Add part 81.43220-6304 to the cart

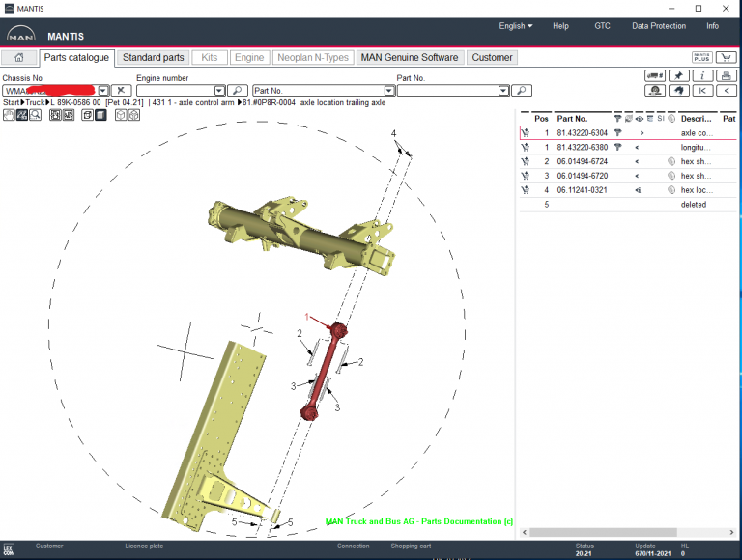pyautogui.click(x=526, y=133)
